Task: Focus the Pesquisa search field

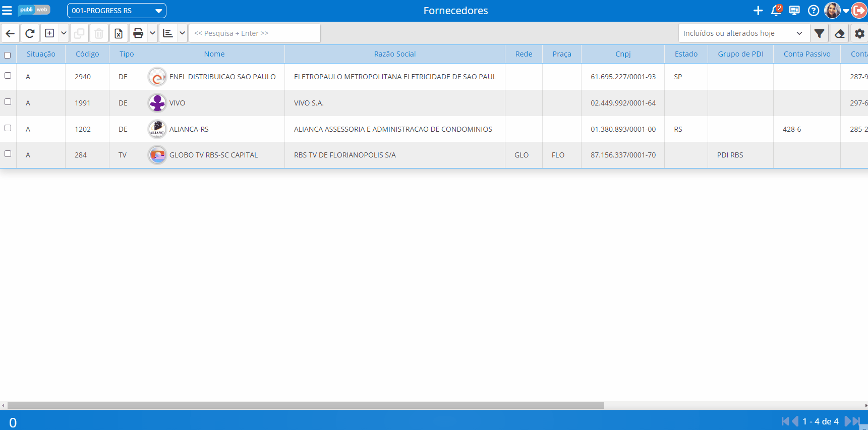Action: point(255,33)
